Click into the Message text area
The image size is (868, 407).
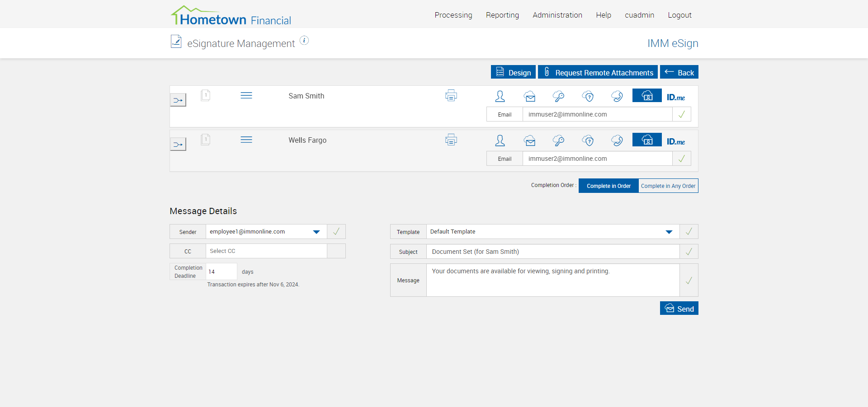coord(553,280)
